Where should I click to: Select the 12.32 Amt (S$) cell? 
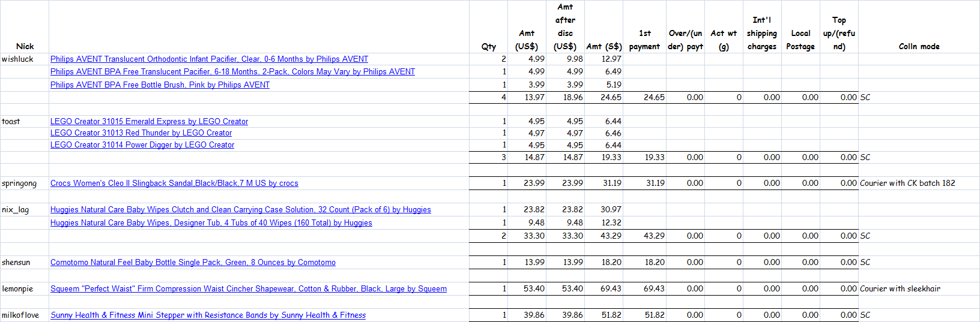[603, 222]
